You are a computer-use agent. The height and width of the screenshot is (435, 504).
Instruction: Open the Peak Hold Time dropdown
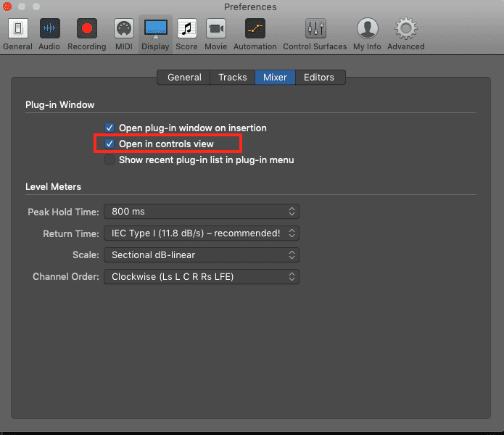202,212
